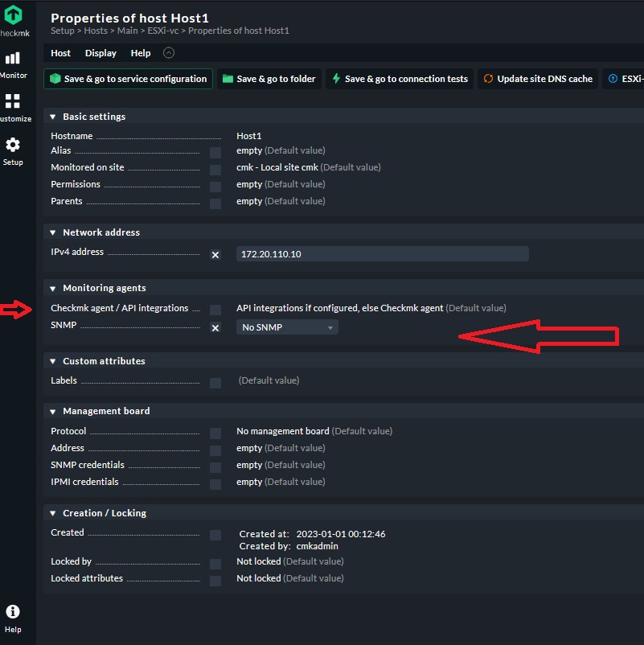644x645 pixels.
Task: Clear the IPv4 address with its X icon
Action: (x=215, y=254)
